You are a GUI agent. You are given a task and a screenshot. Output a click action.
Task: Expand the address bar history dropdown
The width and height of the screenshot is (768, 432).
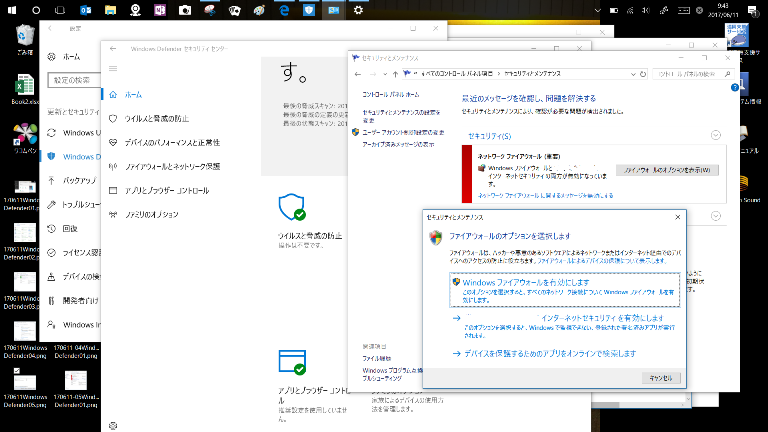point(633,74)
